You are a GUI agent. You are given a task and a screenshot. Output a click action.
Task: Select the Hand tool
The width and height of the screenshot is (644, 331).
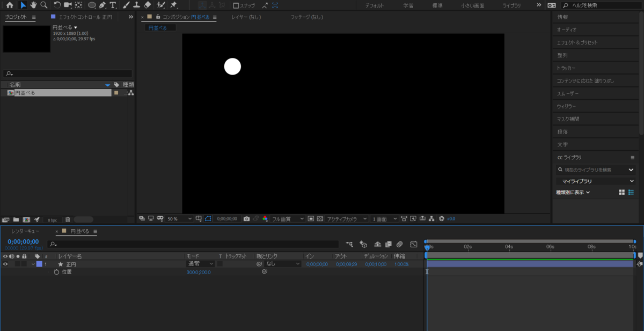click(33, 5)
